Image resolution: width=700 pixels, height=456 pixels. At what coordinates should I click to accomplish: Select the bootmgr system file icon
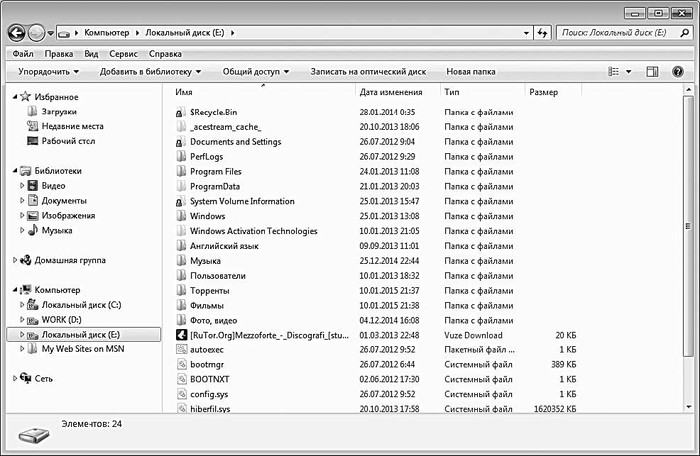(181, 364)
